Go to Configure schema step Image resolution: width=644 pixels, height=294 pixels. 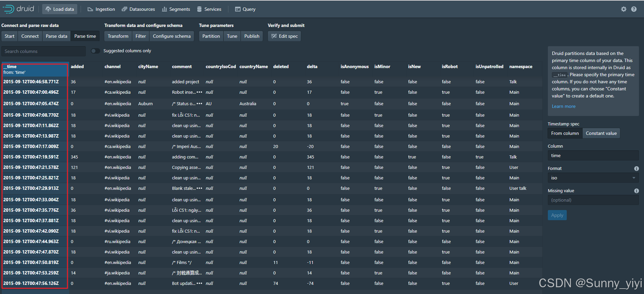[x=172, y=36]
